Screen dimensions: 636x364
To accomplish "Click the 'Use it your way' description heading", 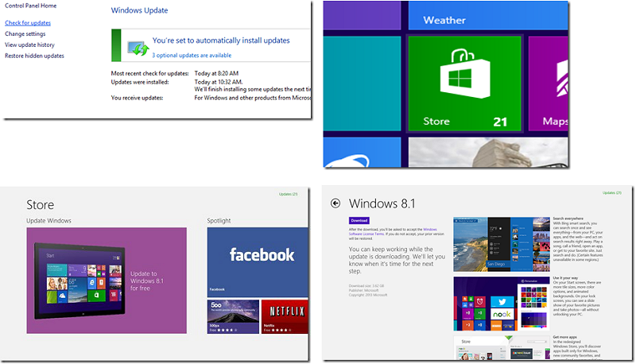I will (x=565, y=277).
